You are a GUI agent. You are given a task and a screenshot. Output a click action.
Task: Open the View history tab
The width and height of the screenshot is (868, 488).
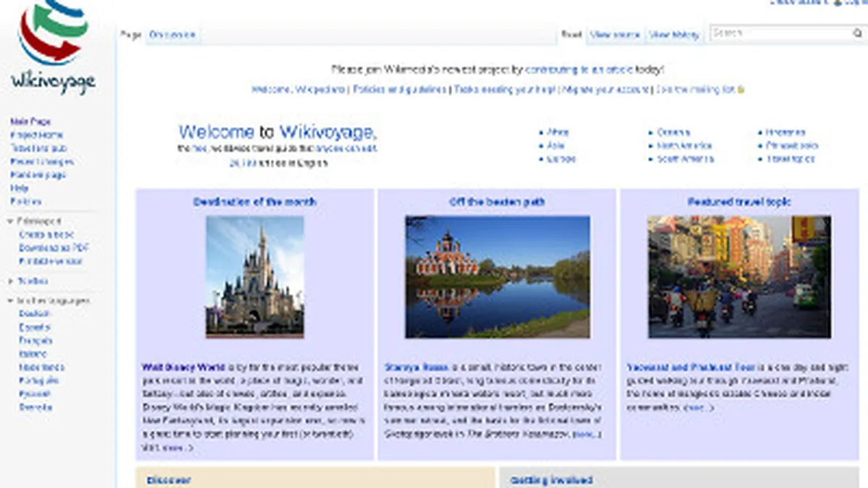[x=676, y=33]
